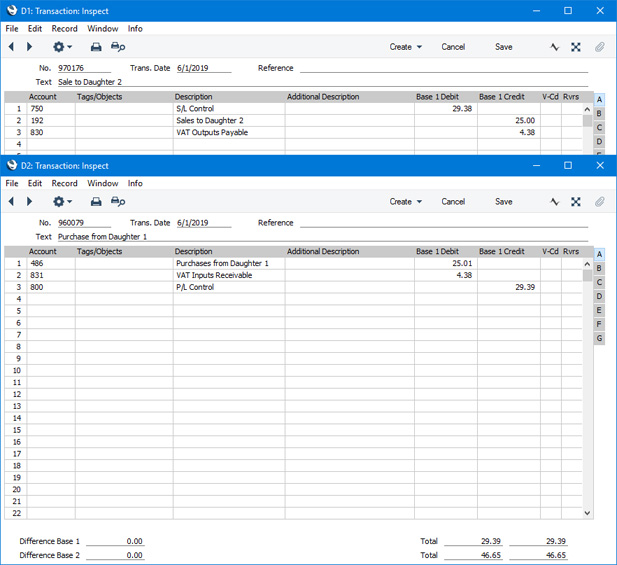
Task: Select 'Sales to Daughter 2' description cell
Action: tap(229, 120)
